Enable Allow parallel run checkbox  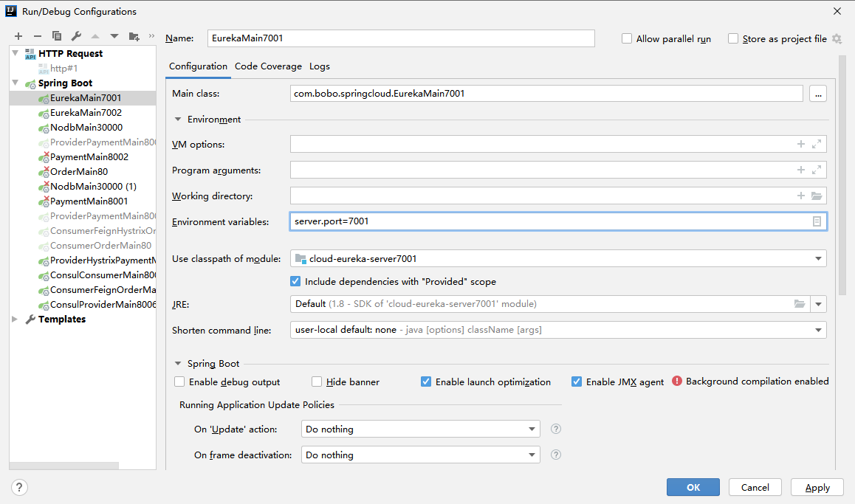(627, 39)
